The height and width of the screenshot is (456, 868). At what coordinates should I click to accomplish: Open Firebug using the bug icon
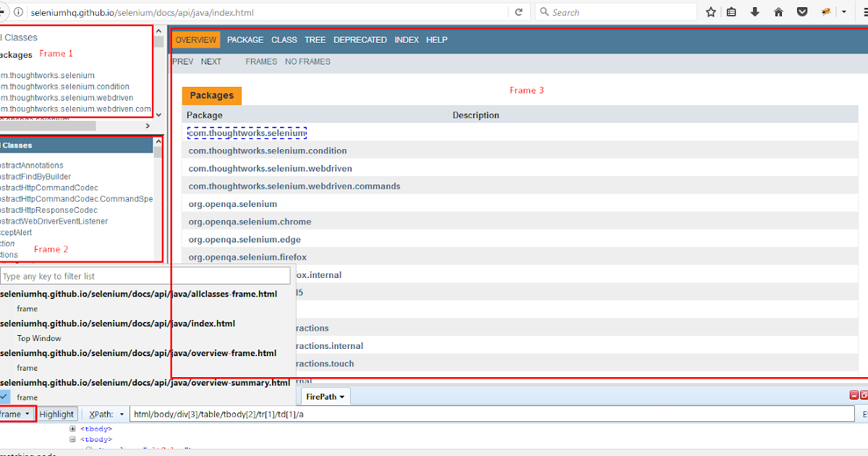click(826, 12)
